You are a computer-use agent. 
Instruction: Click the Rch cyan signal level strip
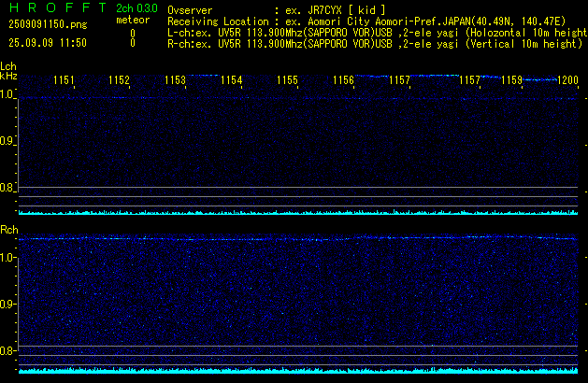(x=298, y=371)
